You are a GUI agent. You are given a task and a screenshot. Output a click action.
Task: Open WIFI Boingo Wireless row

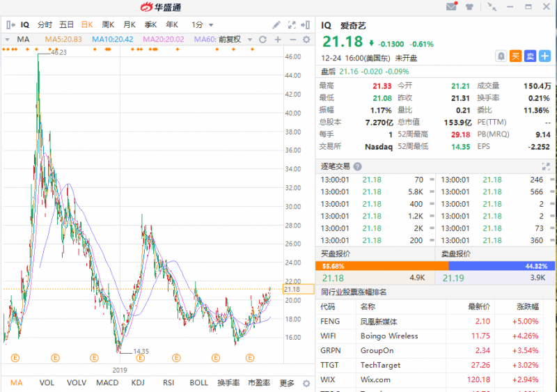[x=430, y=336]
